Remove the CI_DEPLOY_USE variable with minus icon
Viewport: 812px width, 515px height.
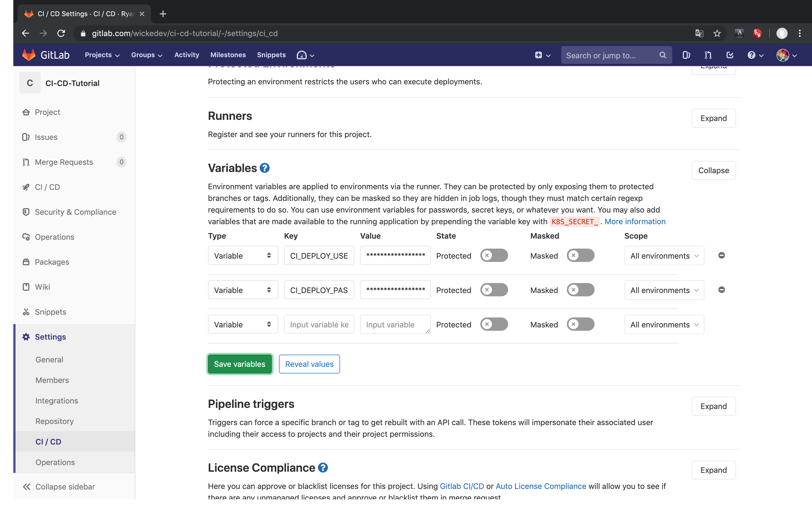[x=721, y=256]
